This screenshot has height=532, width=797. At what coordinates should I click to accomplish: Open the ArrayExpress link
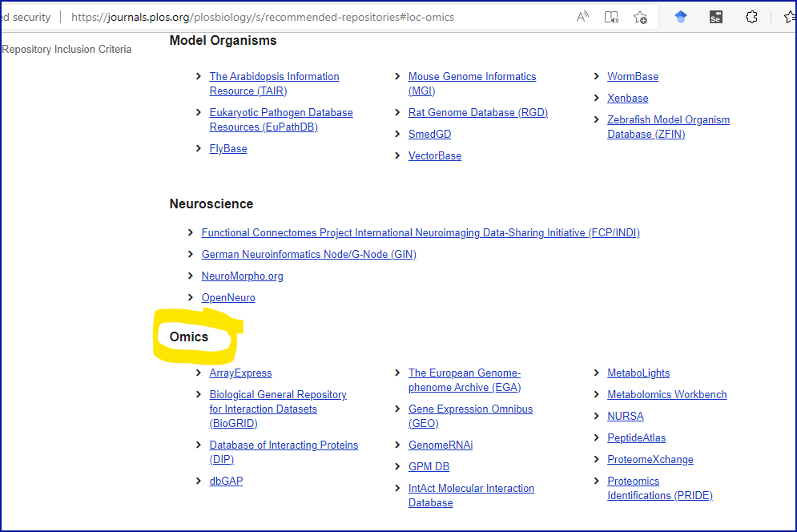pos(240,373)
